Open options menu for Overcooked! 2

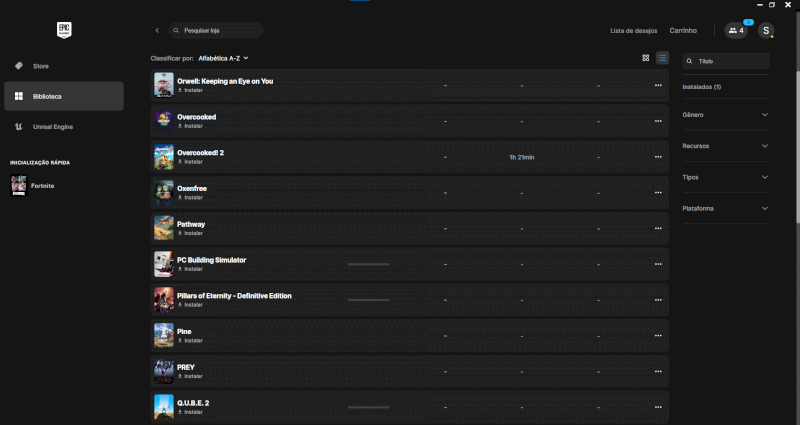click(x=658, y=157)
